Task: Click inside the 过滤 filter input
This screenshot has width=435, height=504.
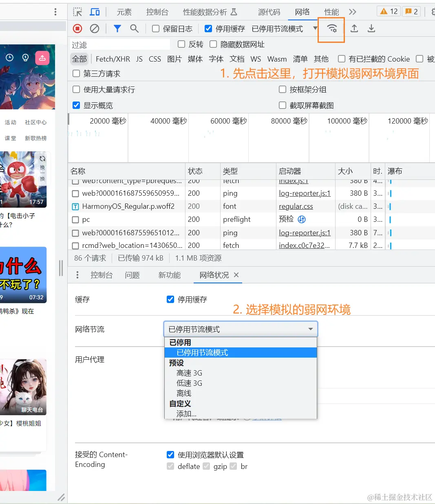Action: [x=119, y=44]
